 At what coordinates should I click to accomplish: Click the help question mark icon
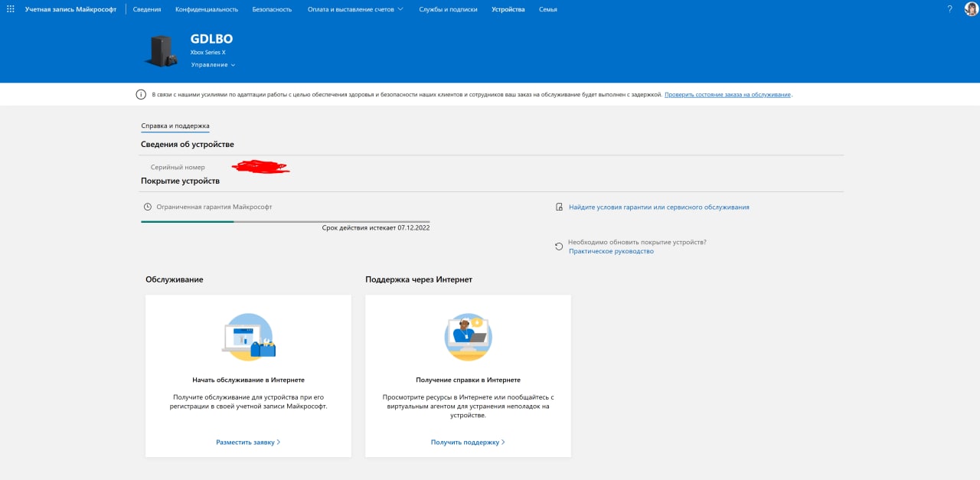pos(949,9)
